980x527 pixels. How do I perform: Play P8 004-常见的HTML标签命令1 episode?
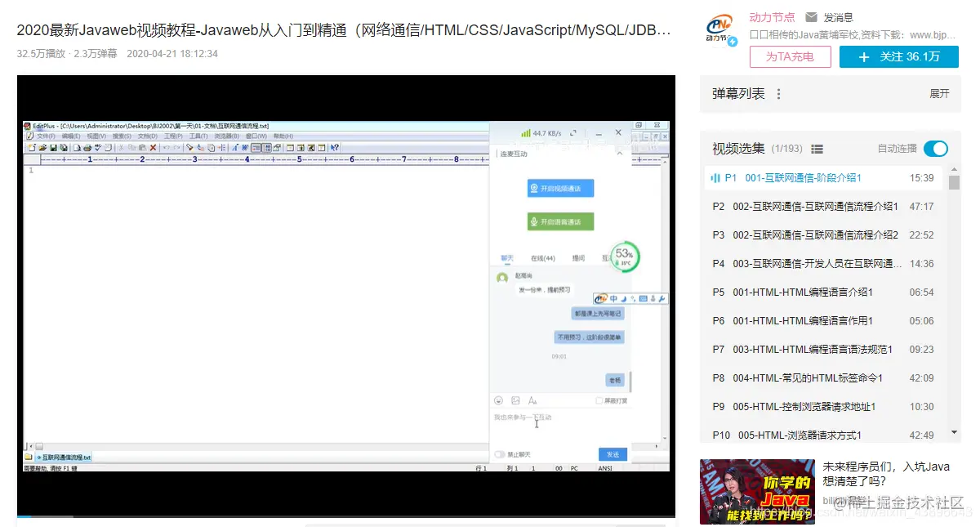coord(823,378)
